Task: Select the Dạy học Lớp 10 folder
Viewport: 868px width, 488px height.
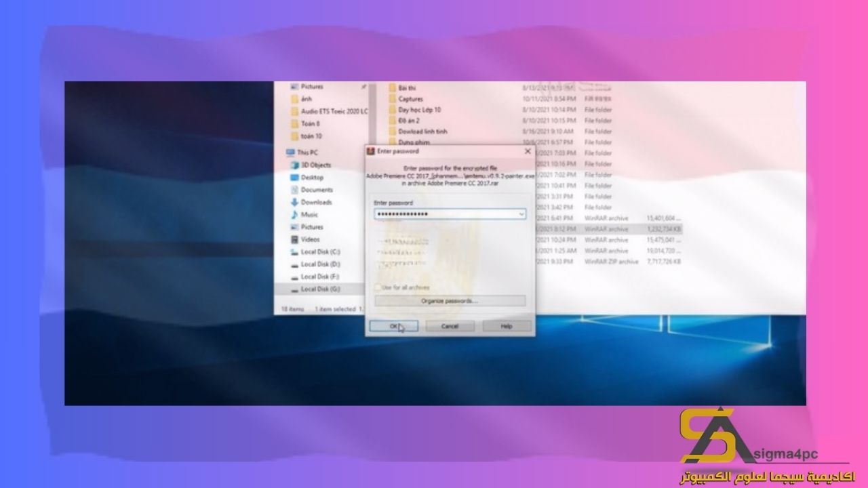Action: (x=420, y=110)
